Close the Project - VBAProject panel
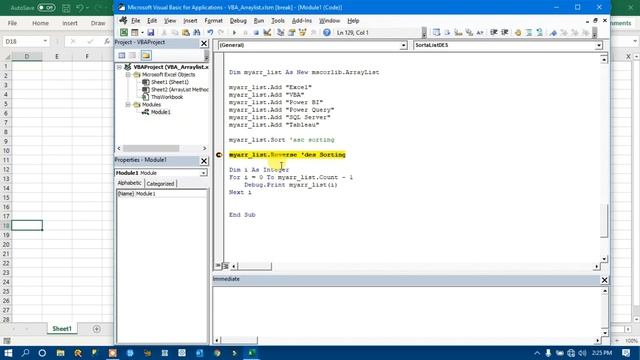The height and width of the screenshot is (360, 640). (204, 43)
